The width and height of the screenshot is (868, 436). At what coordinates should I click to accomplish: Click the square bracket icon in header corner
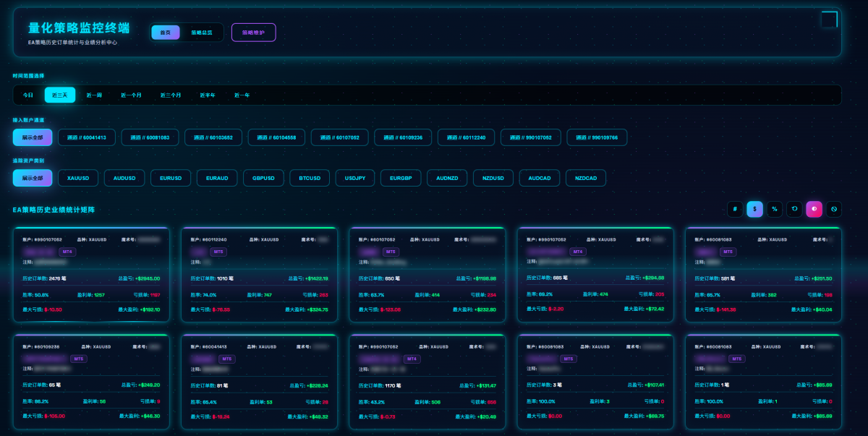click(x=829, y=20)
